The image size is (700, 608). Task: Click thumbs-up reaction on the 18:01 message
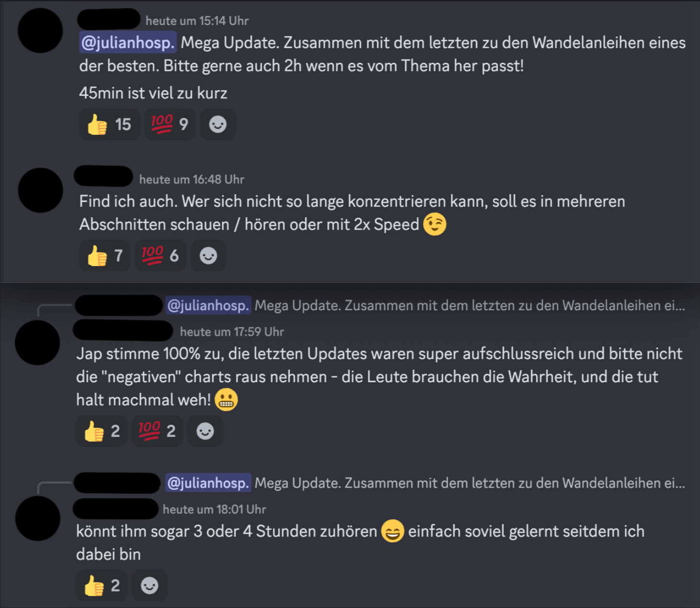[x=102, y=585]
